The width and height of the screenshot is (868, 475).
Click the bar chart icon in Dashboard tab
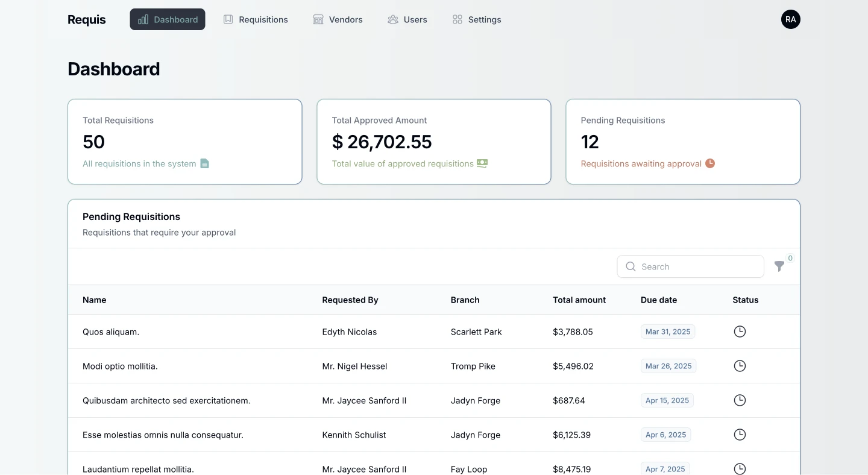143,19
